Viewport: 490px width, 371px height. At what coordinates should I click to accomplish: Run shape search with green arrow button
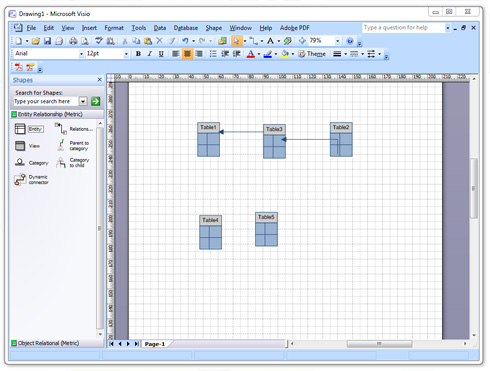96,101
